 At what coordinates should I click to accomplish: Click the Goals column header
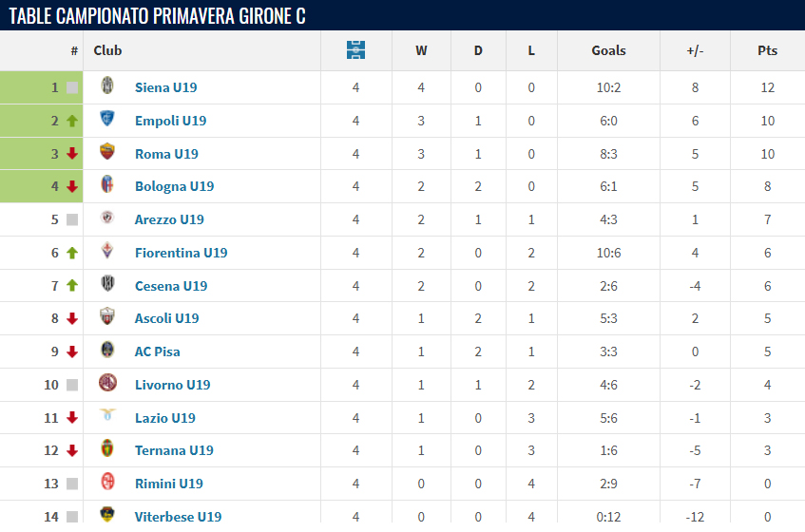click(x=608, y=50)
